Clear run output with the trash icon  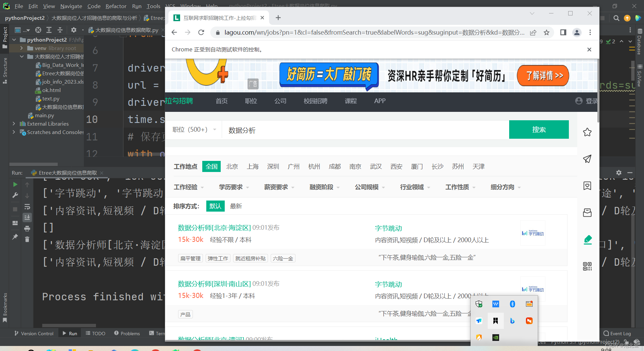pos(27,239)
